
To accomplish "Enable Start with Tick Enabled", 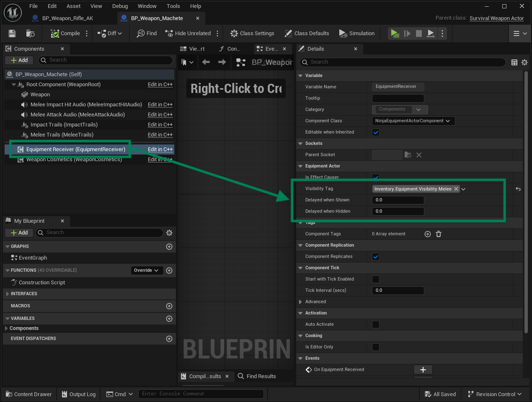I will (x=375, y=279).
